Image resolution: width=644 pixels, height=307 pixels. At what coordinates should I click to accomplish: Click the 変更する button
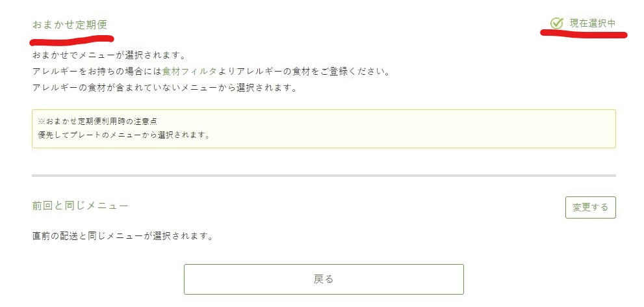(x=591, y=207)
